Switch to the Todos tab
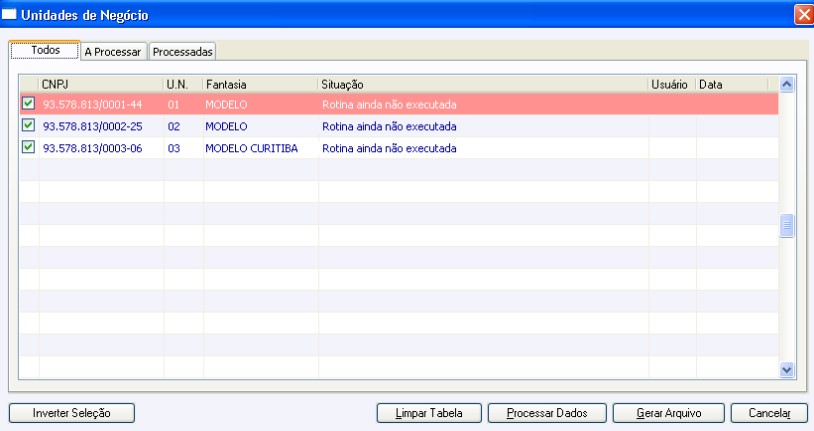 tap(45, 50)
